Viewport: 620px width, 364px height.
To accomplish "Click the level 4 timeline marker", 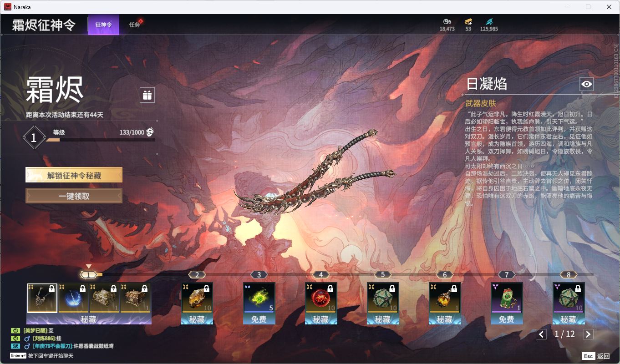I will click(x=321, y=275).
